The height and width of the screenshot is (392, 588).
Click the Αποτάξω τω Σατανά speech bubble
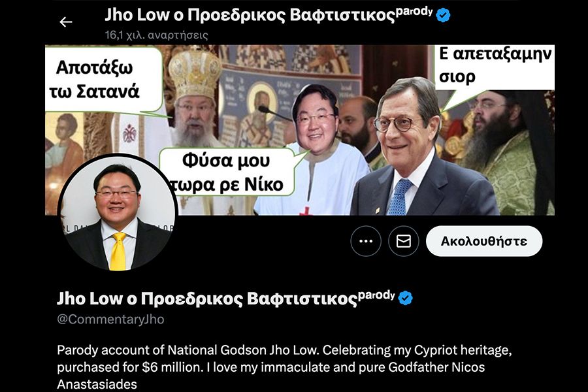[104, 79]
